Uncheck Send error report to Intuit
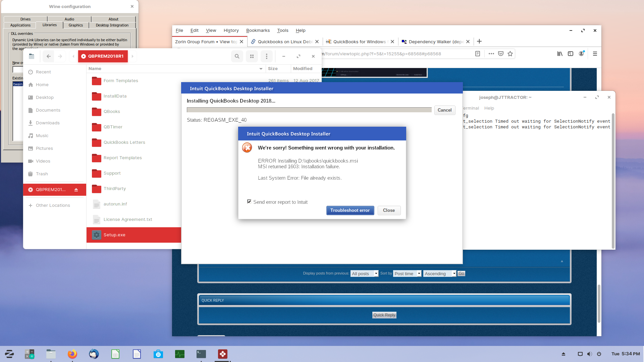The width and height of the screenshot is (644, 362). point(249,201)
